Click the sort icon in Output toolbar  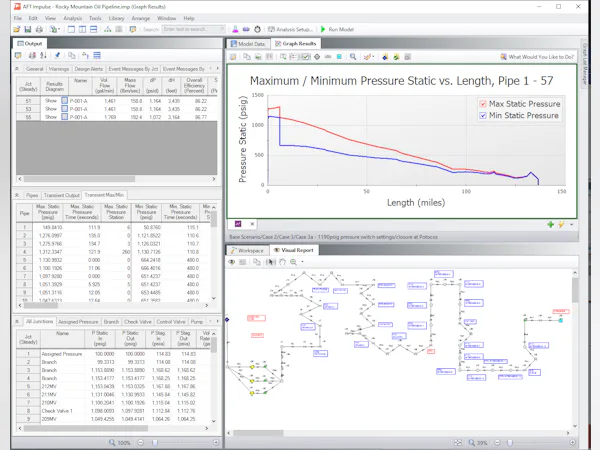pyautogui.click(x=43, y=55)
